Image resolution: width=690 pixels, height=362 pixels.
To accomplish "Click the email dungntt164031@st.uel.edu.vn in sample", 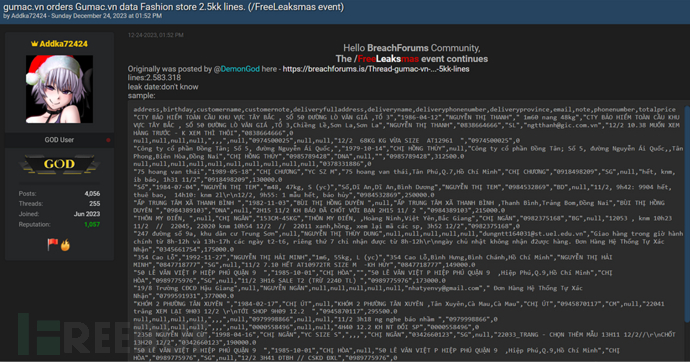I will pyautogui.click(x=533, y=234).
